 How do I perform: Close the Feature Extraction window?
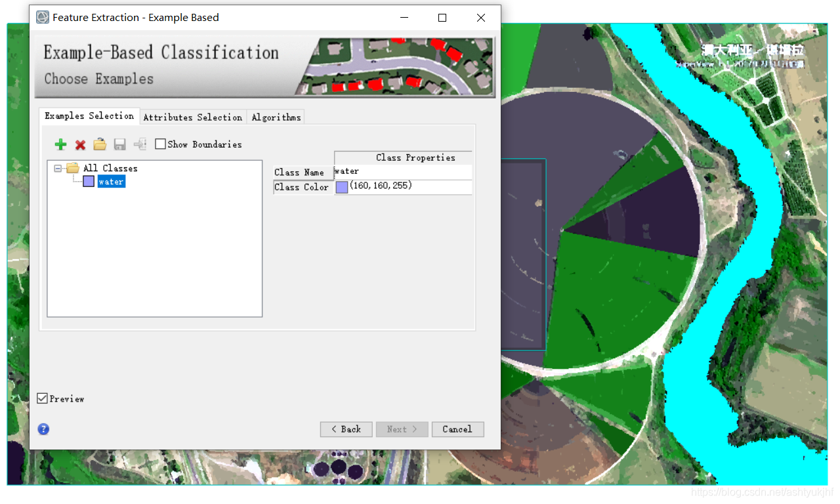coord(481,18)
